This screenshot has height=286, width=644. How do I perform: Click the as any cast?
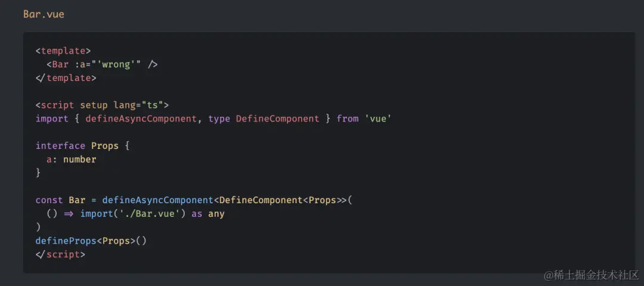click(x=208, y=214)
